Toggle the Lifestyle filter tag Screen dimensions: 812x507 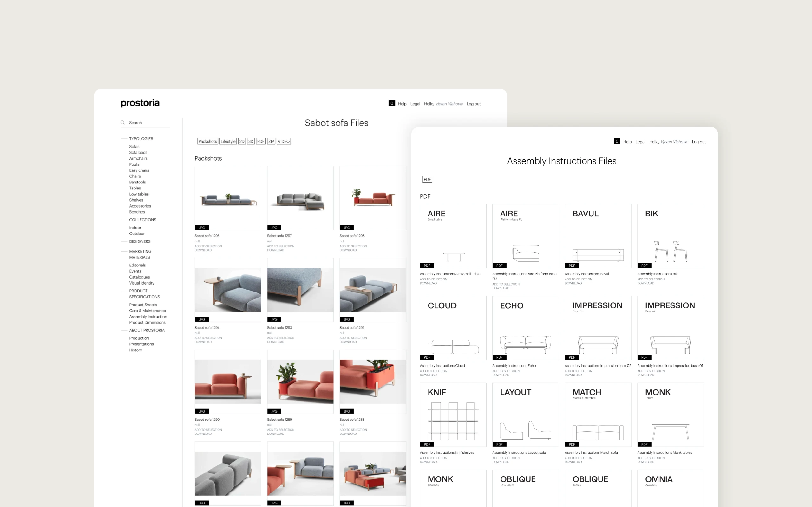pyautogui.click(x=228, y=142)
